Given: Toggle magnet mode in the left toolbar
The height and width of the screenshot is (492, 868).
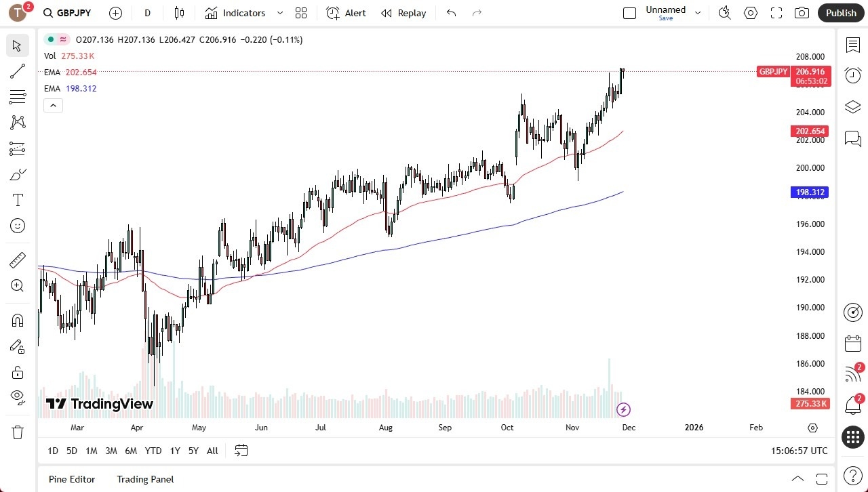Looking at the screenshot, I should [x=17, y=320].
